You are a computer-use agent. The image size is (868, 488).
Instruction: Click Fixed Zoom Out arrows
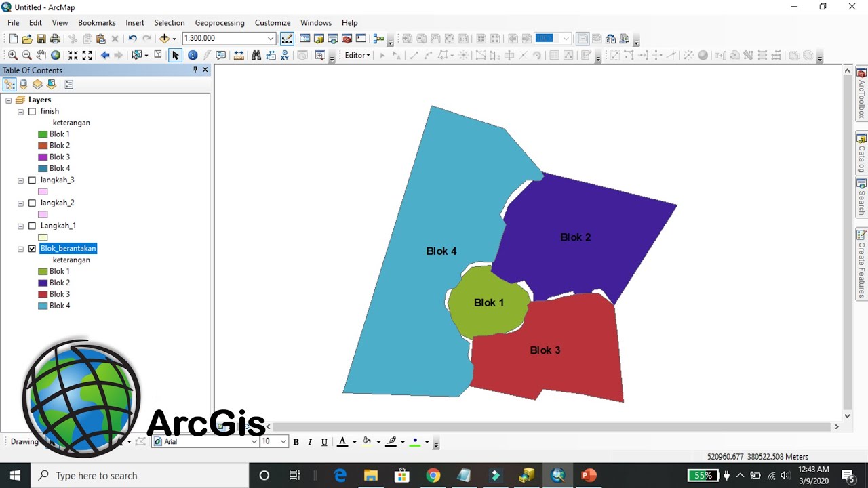point(87,56)
